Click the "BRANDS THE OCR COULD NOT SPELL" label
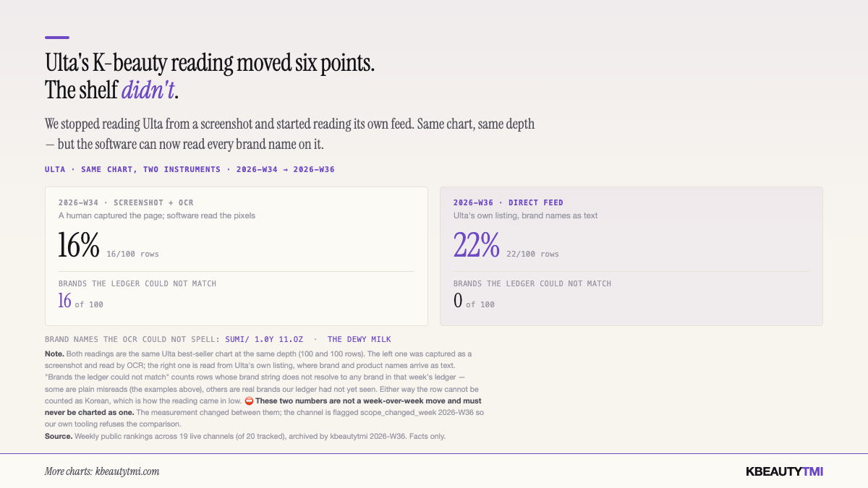 [132, 339]
